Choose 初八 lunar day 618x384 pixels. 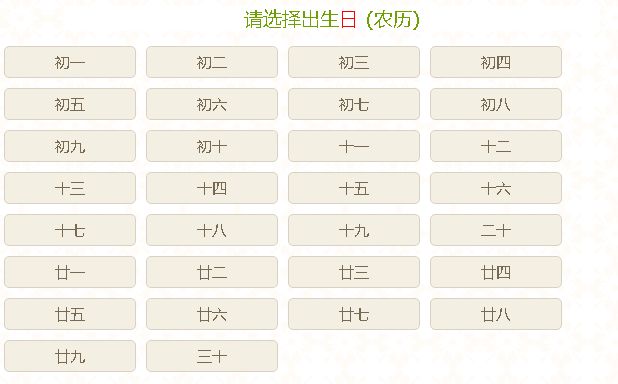coord(496,104)
